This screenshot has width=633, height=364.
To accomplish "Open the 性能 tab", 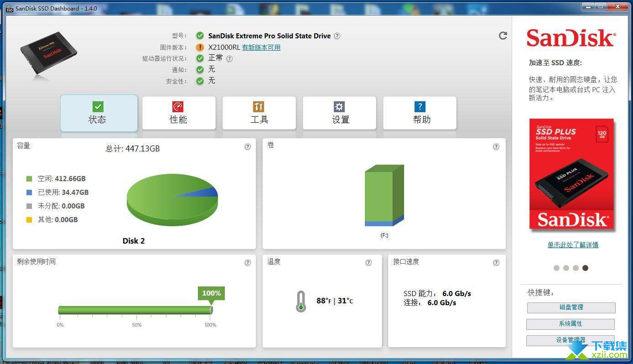I will point(179,113).
